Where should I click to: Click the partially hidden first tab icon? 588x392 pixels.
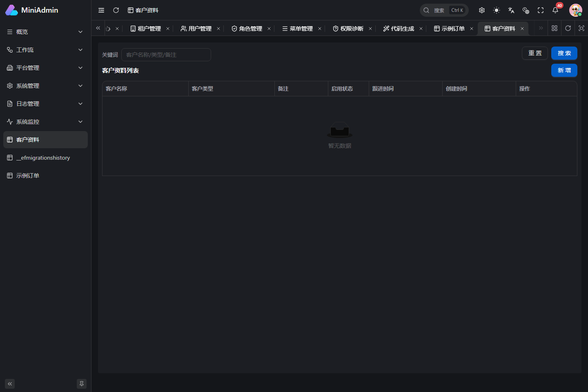click(108, 29)
